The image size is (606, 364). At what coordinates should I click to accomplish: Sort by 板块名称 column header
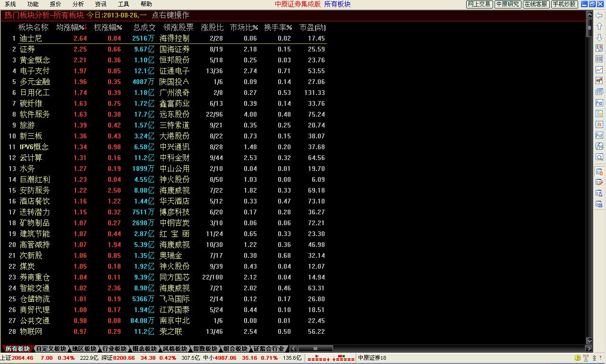[34, 27]
